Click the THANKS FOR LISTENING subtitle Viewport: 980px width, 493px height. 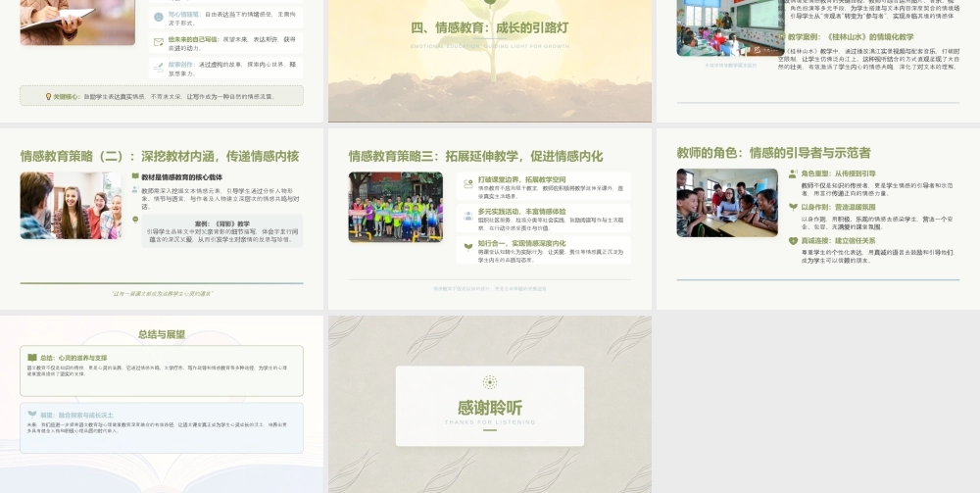[490, 422]
